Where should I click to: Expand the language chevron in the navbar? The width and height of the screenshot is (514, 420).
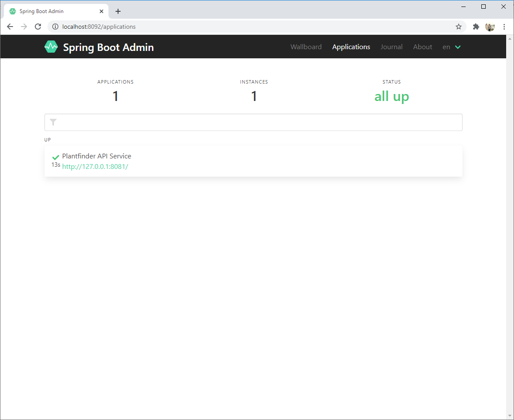pos(457,47)
